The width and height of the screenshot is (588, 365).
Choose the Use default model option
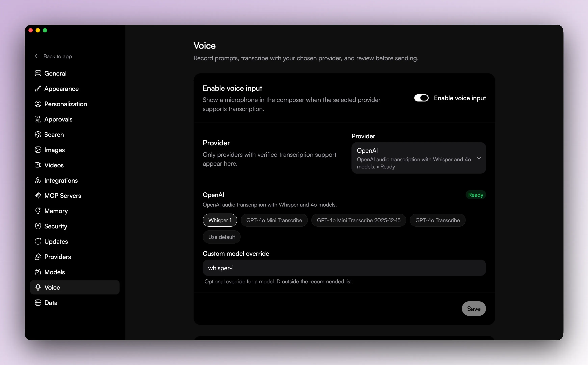pos(221,237)
